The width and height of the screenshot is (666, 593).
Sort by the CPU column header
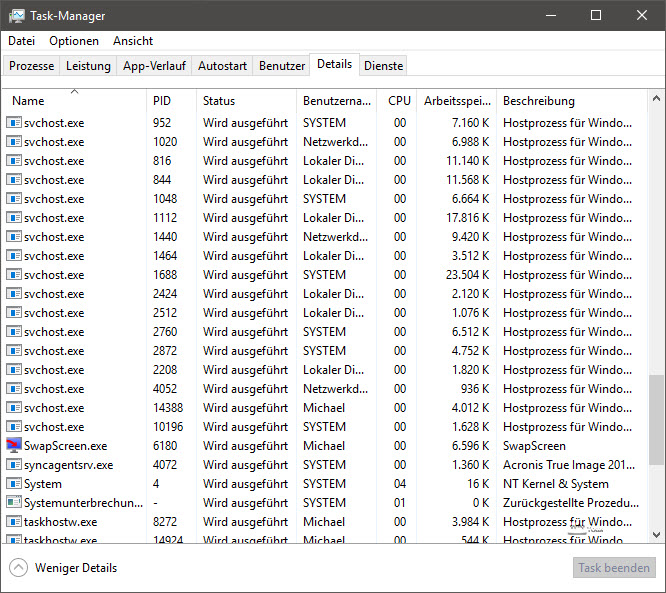click(397, 101)
